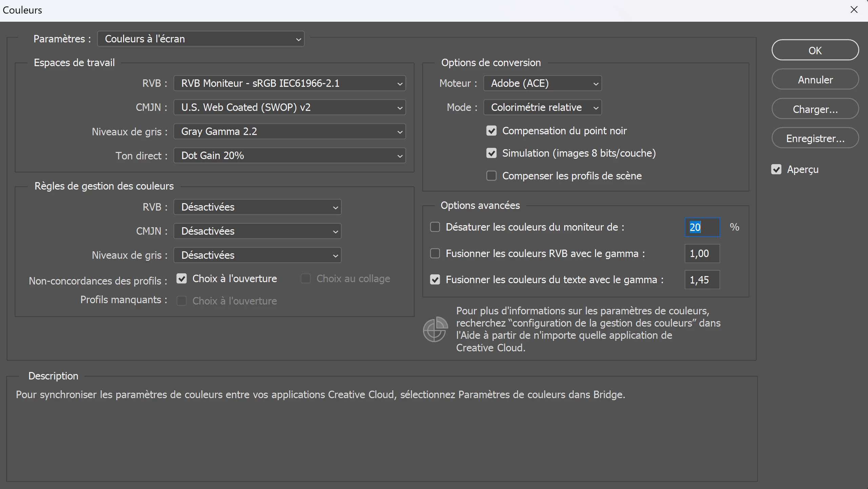Click the color management help icon
868x489 pixels.
(x=435, y=329)
